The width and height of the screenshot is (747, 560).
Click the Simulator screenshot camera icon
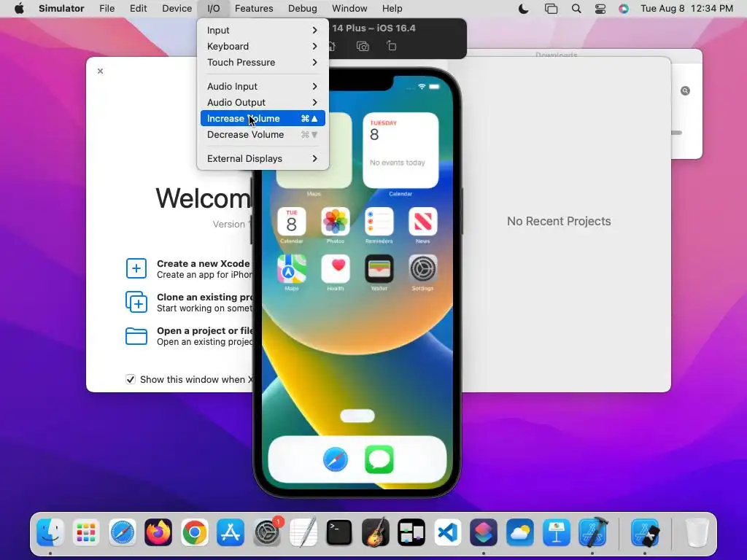tap(363, 46)
